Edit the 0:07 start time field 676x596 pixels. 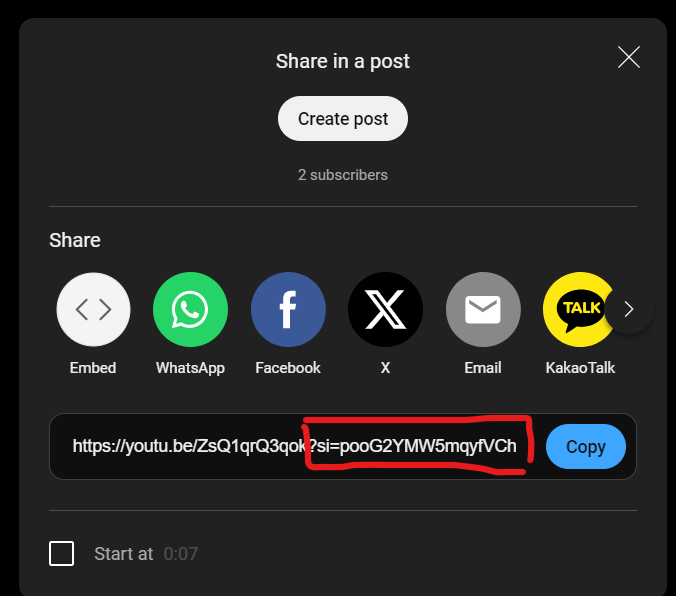coord(181,554)
